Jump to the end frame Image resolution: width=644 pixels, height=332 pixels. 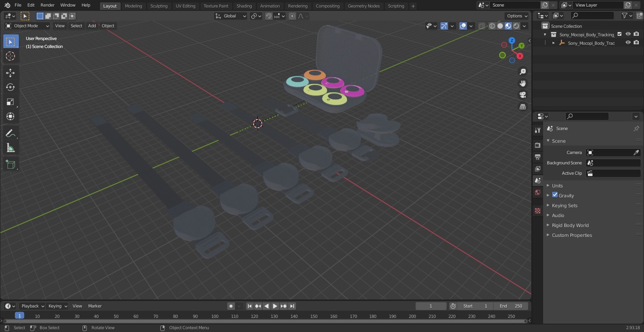[292, 306]
